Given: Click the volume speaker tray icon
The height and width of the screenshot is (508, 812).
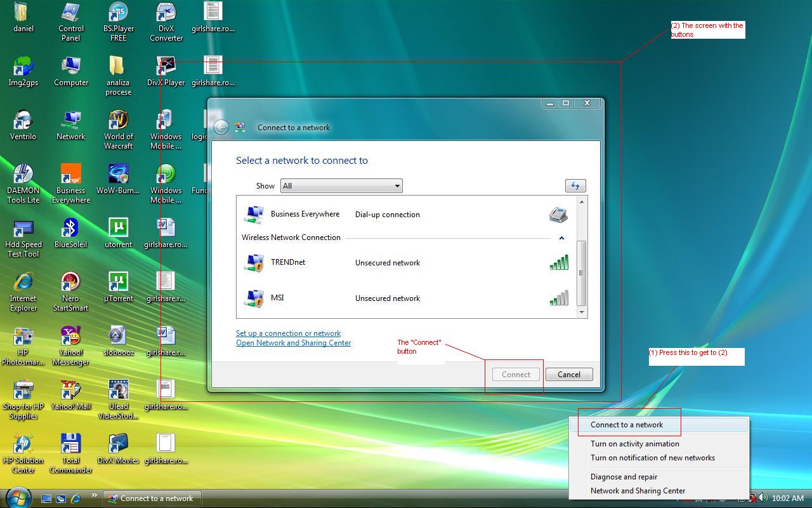Looking at the screenshot, I should point(763,498).
